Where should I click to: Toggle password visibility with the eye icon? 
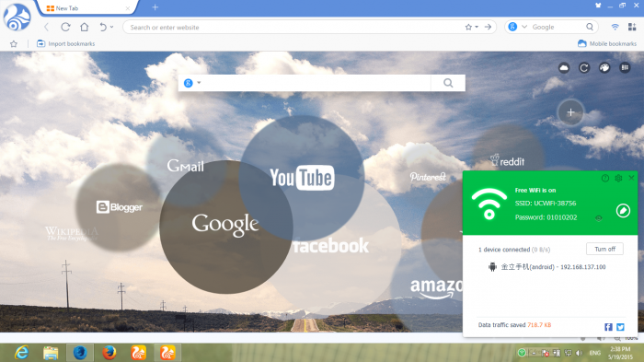tap(598, 218)
